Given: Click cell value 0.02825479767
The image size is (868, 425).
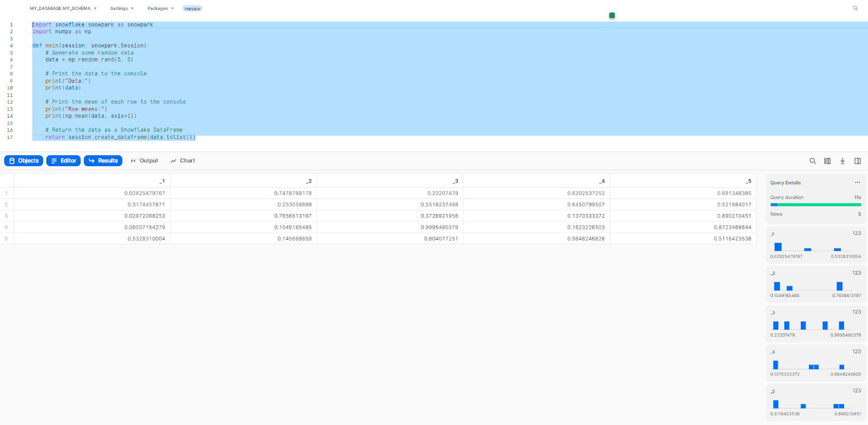Looking at the screenshot, I should [x=144, y=193].
